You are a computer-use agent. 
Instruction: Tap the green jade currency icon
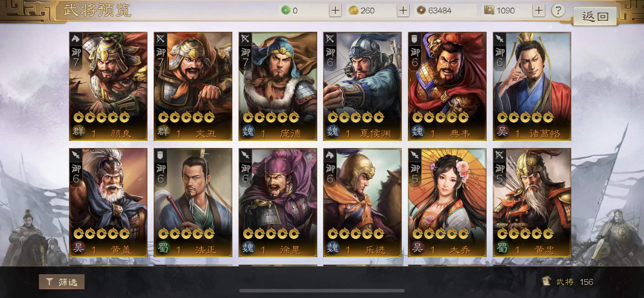(286, 10)
